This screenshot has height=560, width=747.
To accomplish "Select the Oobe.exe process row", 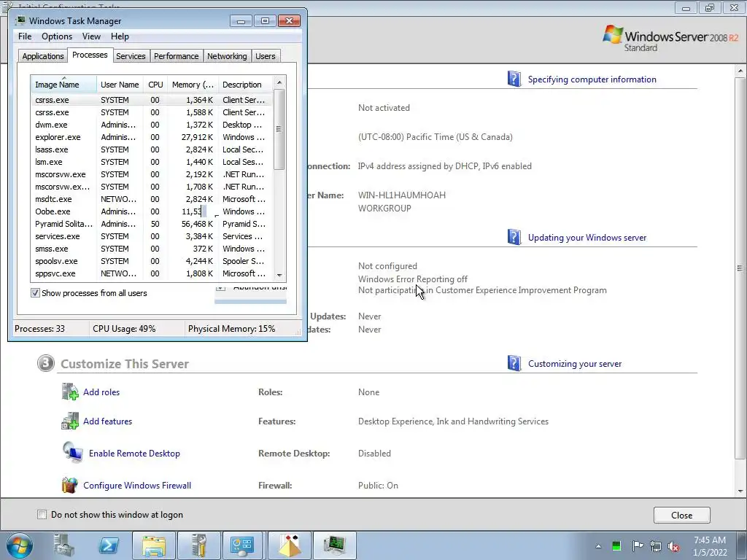I will tap(152, 211).
